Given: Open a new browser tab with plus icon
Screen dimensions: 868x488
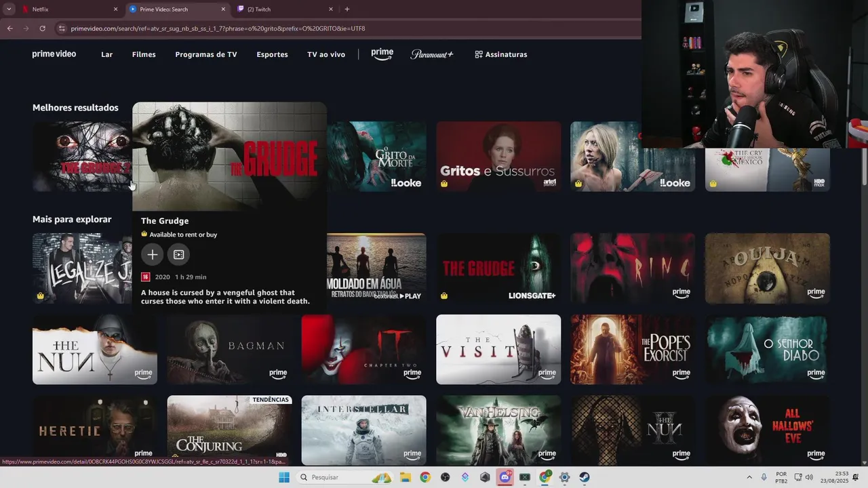Looking at the screenshot, I should coord(347,9).
